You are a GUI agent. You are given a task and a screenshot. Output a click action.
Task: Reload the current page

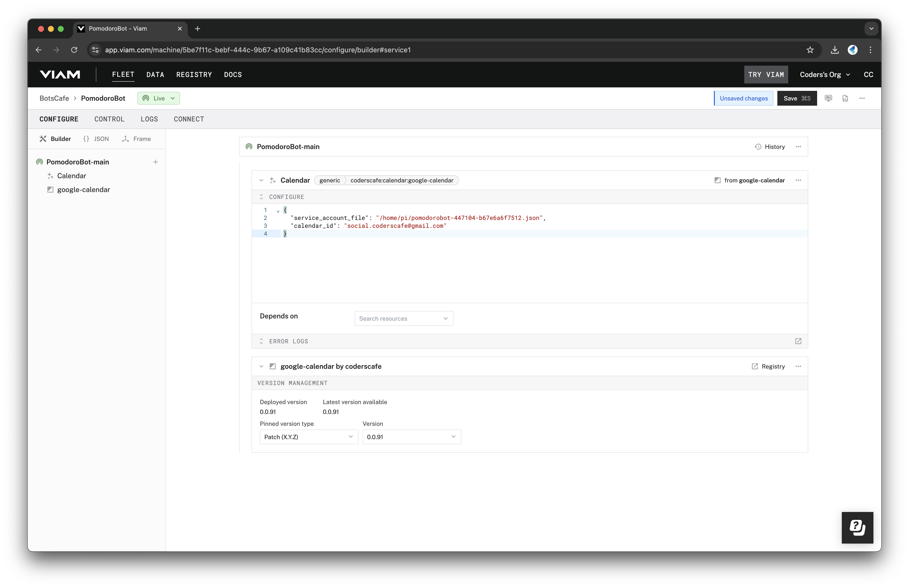(x=74, y=50)
